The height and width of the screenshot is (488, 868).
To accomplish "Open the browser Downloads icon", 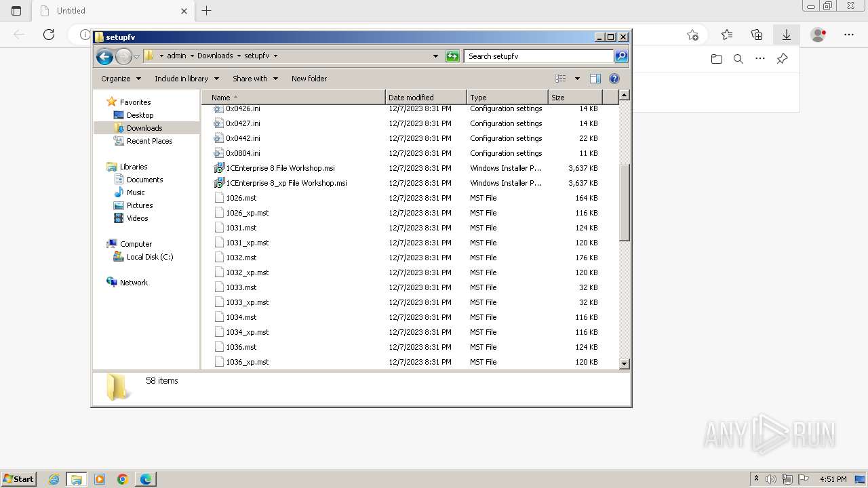I will pos(787,35).
